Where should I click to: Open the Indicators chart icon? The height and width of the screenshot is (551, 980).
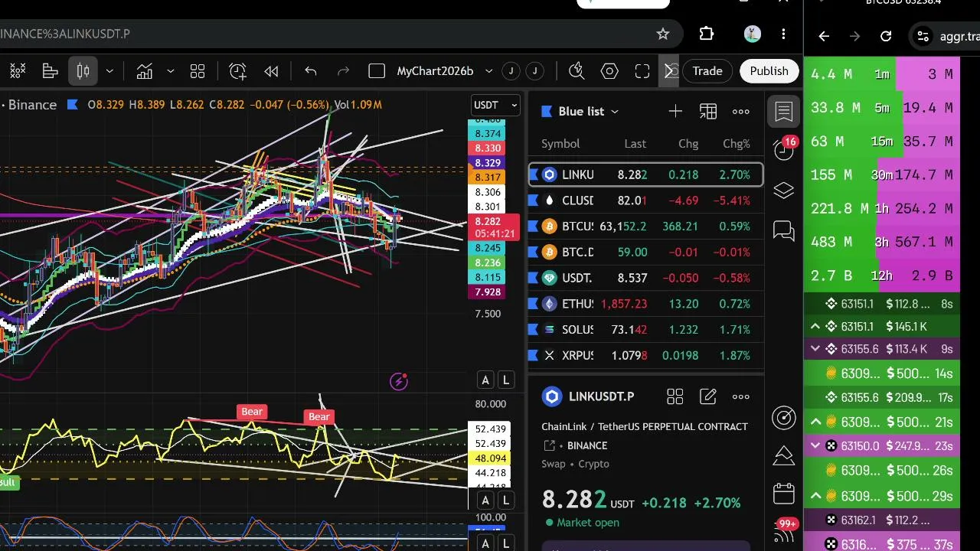coord(145,71)
